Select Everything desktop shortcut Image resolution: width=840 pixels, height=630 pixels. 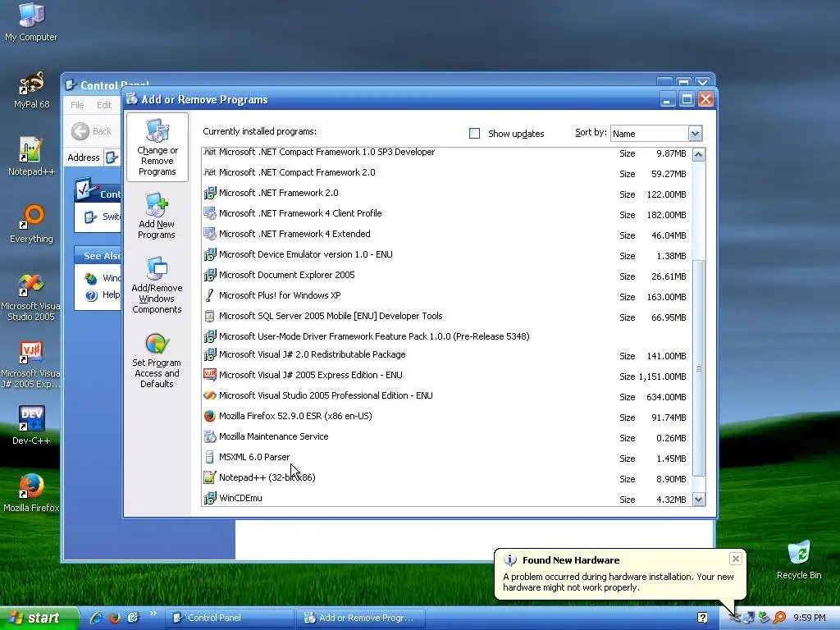[31, 224]
